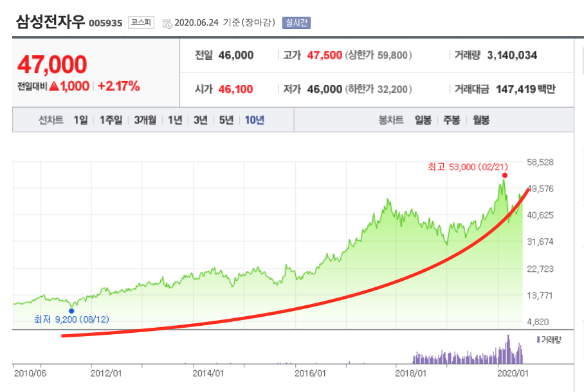This screenshot has height=392, width=584.
Task: Show the 3년 line chart
Action: 201,120
